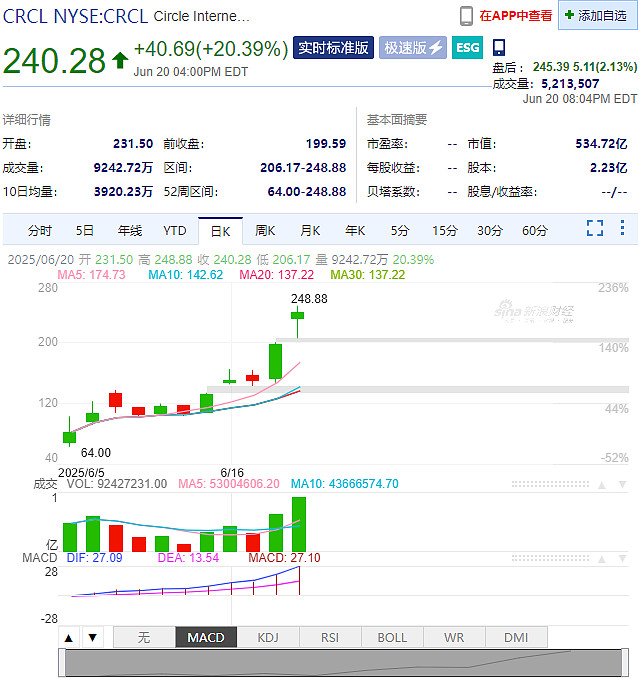Click the phone icon beside 在APP中查看
The image size is (641, 678).
466,16
